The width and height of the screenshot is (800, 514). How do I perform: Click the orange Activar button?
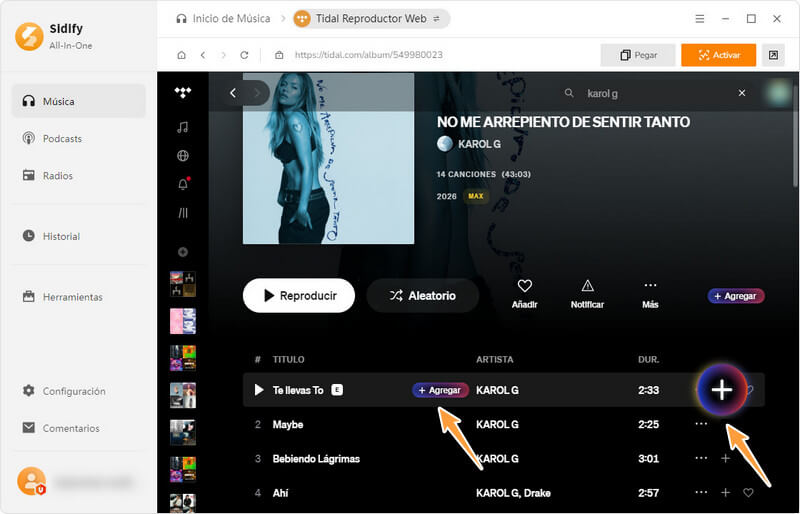[718, 55]
